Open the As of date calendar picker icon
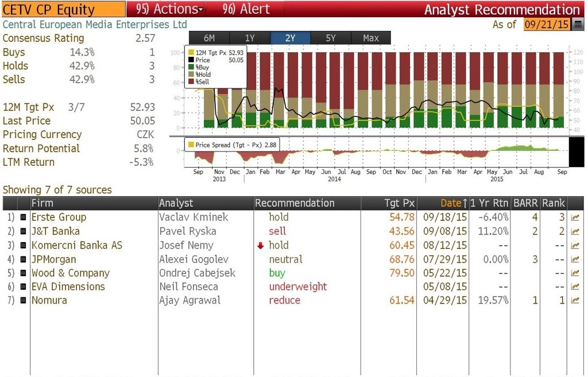Viewport: 588px width, 377px height. point(578,25)
